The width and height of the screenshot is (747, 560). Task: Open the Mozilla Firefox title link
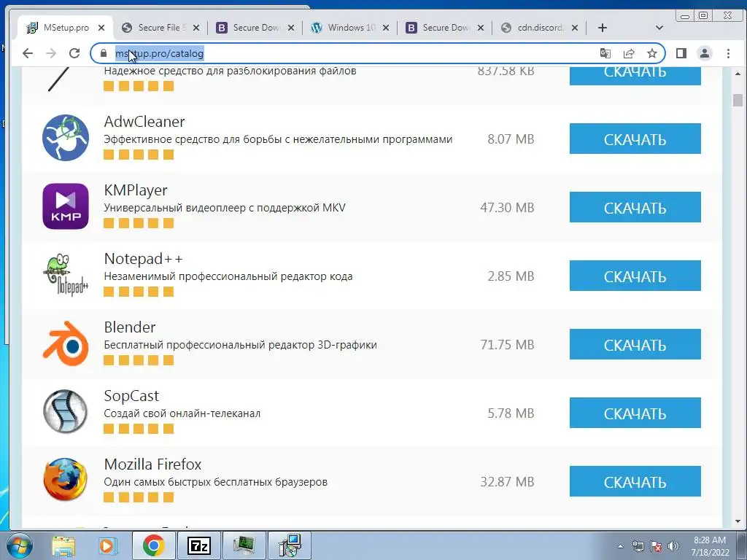152,464
